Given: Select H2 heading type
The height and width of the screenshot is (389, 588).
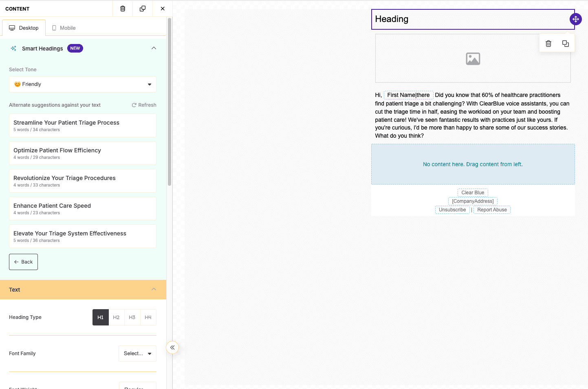Looking at the screenshot, I should [116, 317].
